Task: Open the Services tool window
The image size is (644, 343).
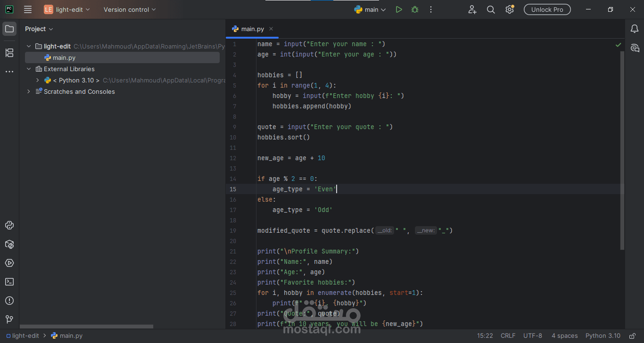Action: (x=9, y=263)
